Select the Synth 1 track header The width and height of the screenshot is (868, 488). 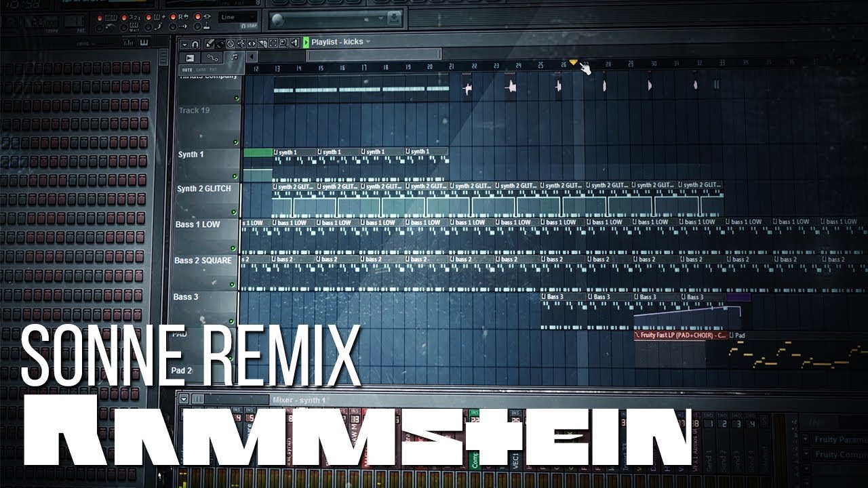click(x=207, y=164)
